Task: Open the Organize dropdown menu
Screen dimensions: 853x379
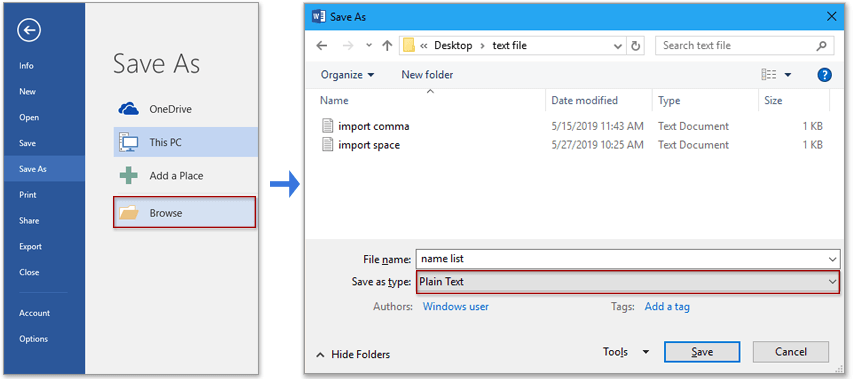Action: (x=347, y=74)
